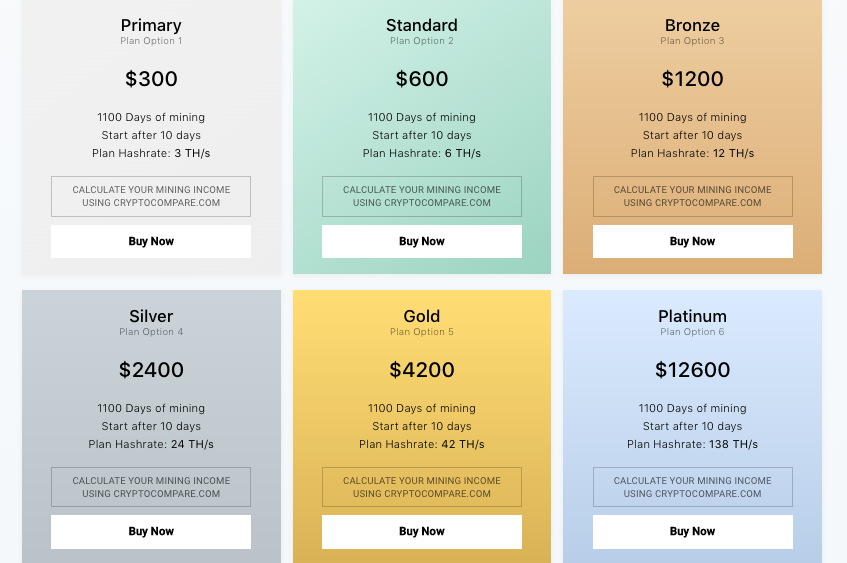Click Buy Now for the Primary plan
This screenshot has height=563, width=847.
click(151, 241)
